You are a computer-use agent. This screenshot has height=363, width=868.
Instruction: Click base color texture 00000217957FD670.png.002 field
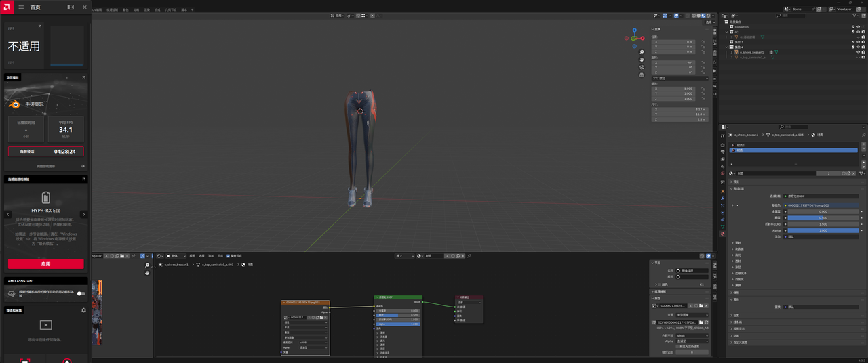pyautogui.click(x=821, y=205)
